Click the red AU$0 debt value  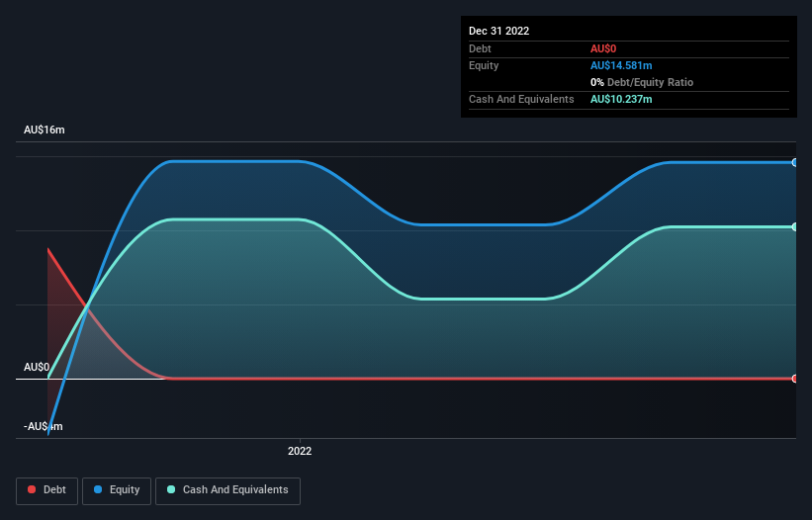point(603,48)
